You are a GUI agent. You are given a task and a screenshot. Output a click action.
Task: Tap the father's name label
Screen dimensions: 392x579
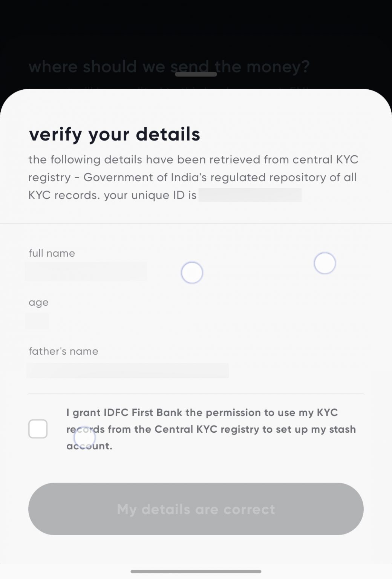point(63,351)
